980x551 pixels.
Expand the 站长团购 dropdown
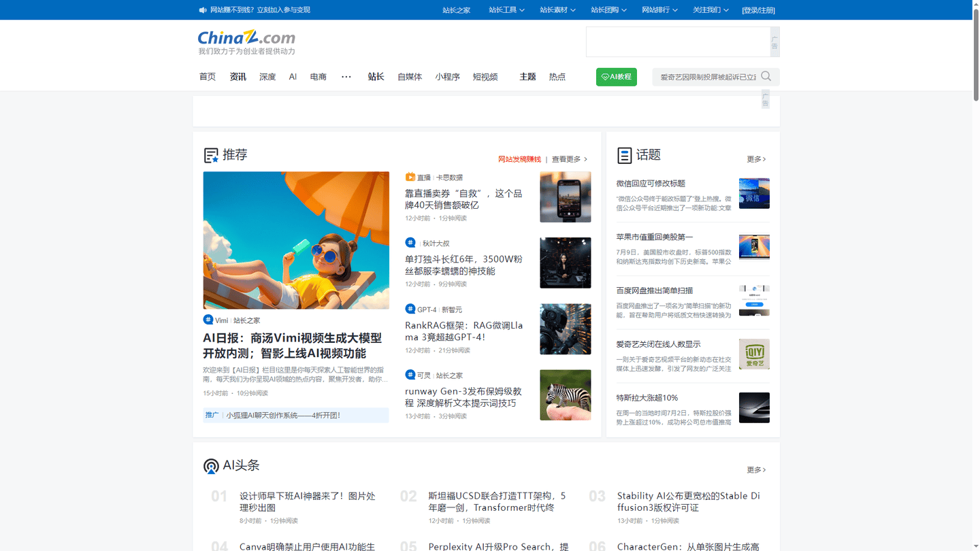[608, 10]
